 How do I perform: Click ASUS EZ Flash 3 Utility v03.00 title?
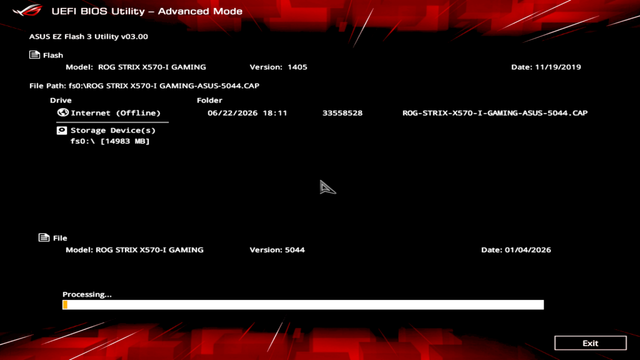pos(89,37)
